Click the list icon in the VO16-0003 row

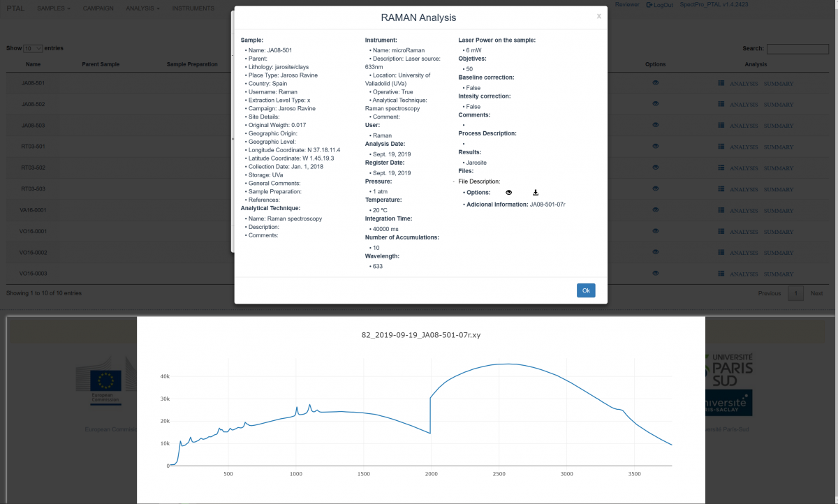click(721, 273)
